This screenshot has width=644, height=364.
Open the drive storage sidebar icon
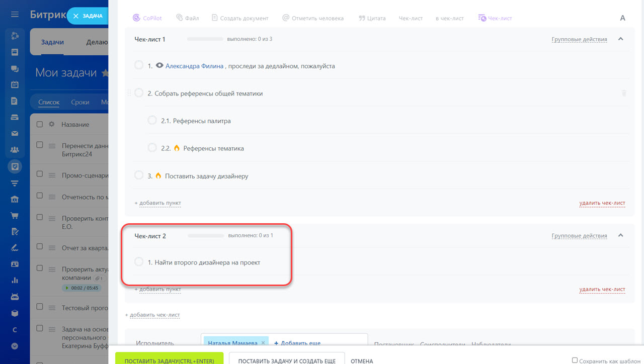coord(15,117)
